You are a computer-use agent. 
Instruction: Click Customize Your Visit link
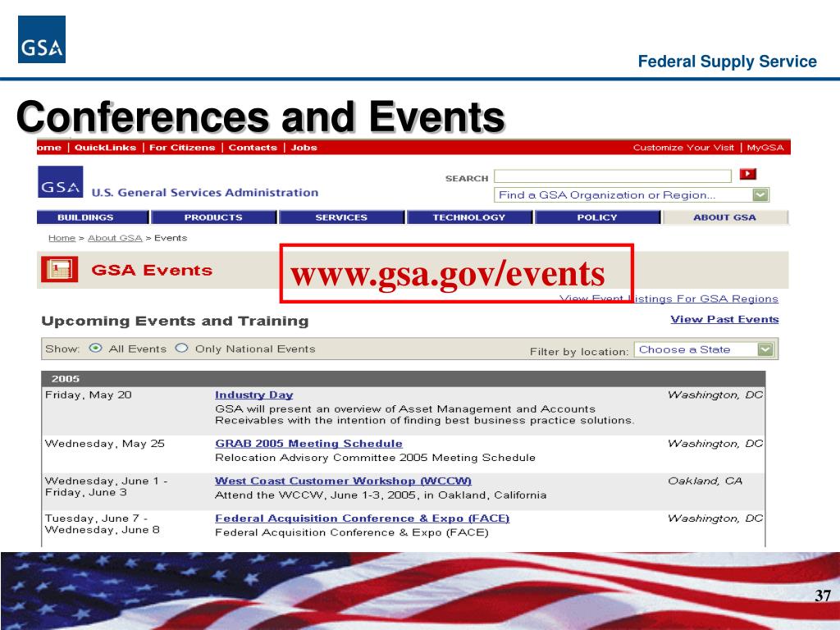click(x=683, y=148)
